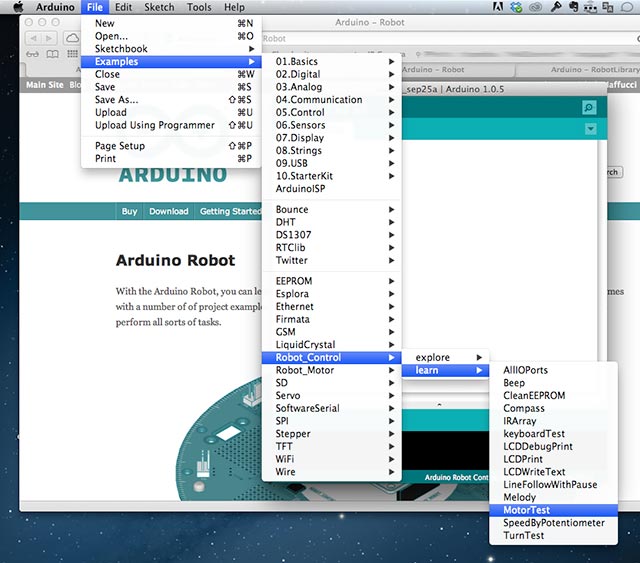Screen dimensions: 640x563
Task: Expand the Bounce library examples
Action: pyautogui.click(x=331, y=209)
